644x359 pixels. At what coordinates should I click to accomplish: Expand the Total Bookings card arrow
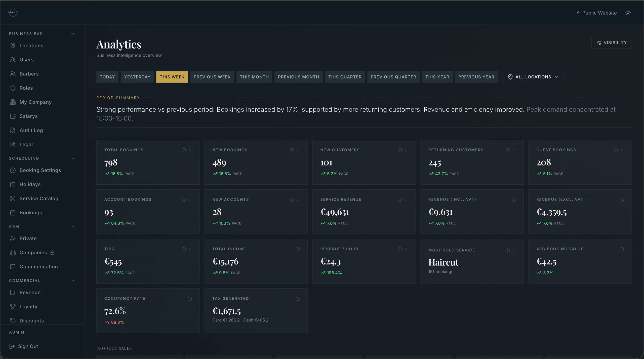(x=190, y=150)
